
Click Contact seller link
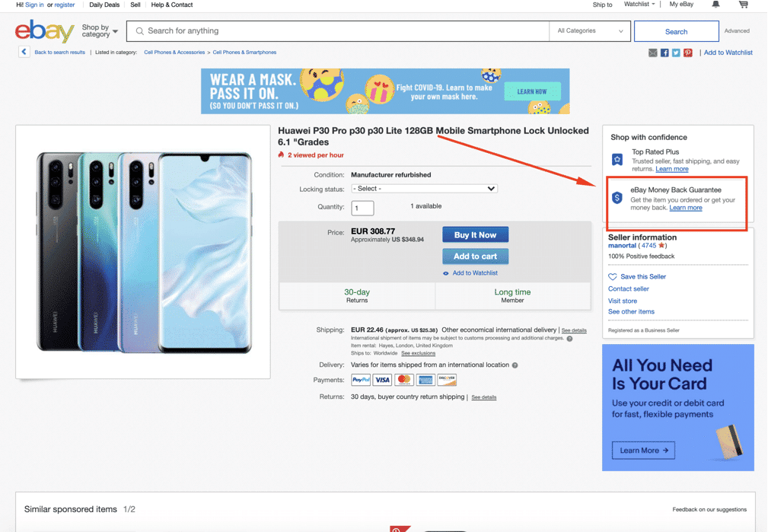(x=629, y=289)
